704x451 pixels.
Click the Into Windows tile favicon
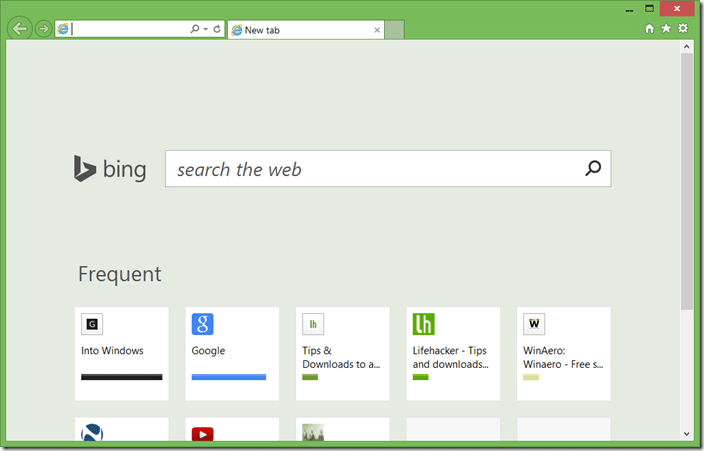[92, 324]
